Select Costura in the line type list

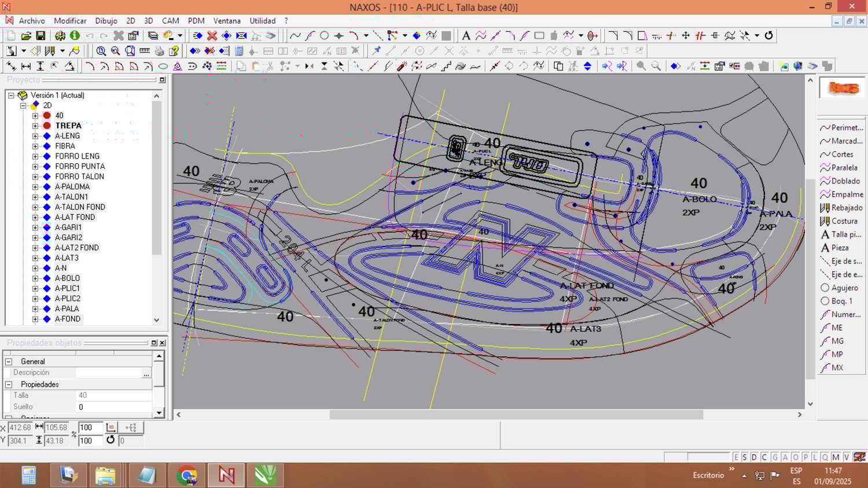[844, 221]
